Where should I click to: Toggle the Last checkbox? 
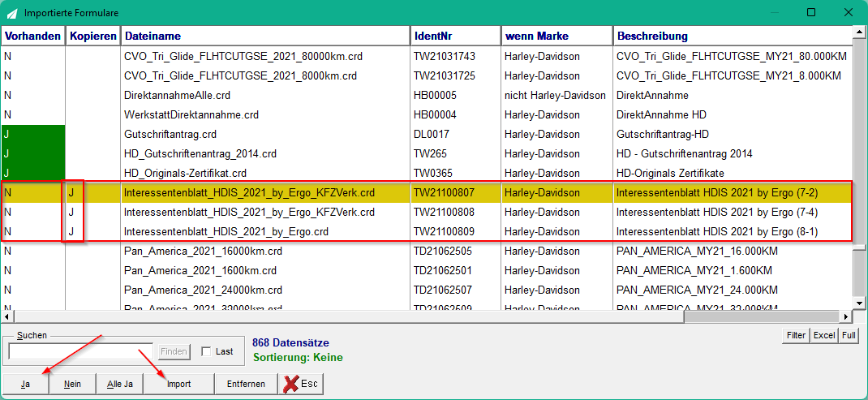[207, 351]
